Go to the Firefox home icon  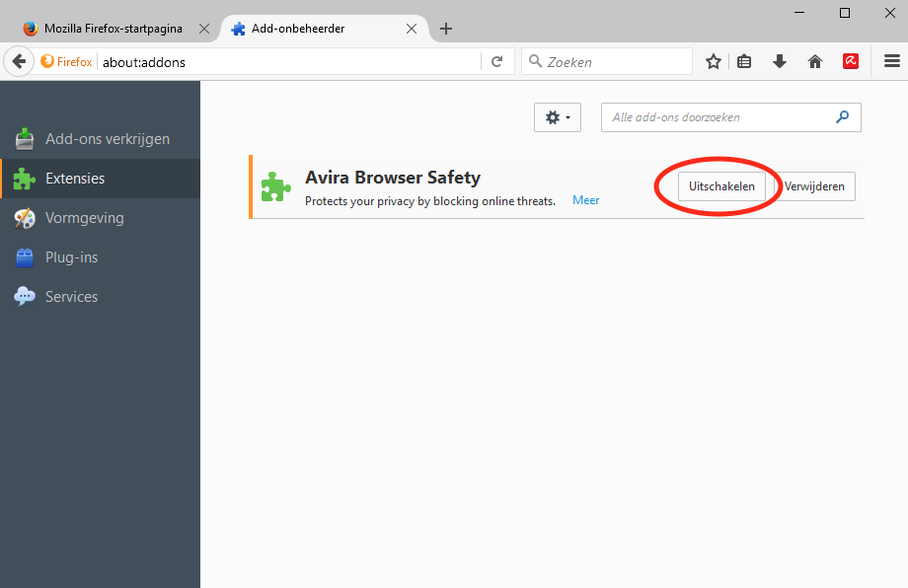click(x=815, y=61)
